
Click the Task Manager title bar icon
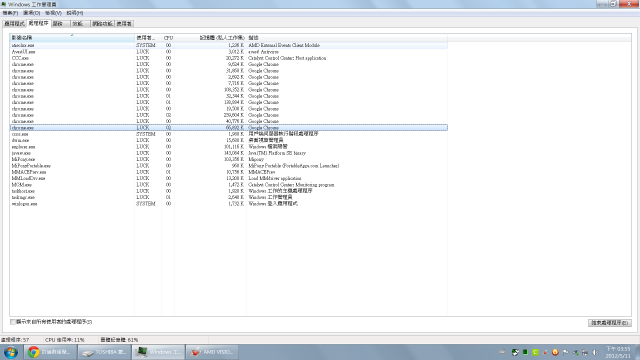[4, 4]
